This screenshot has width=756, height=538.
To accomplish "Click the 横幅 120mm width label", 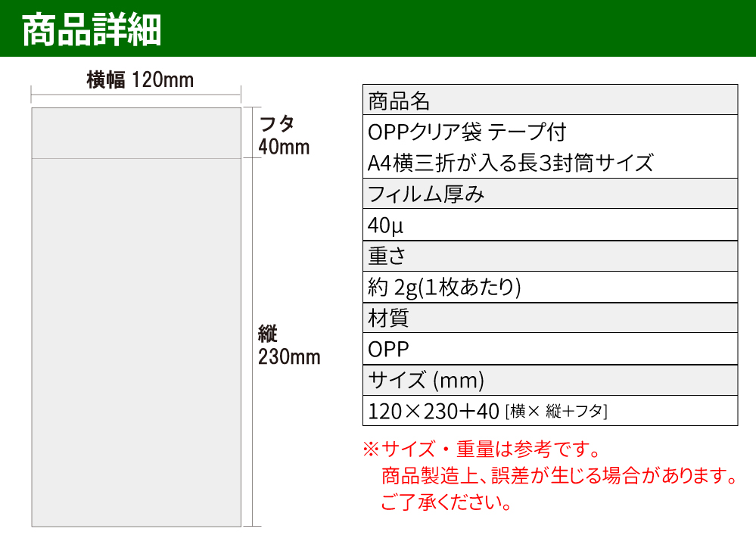I will tap(140, 79).
